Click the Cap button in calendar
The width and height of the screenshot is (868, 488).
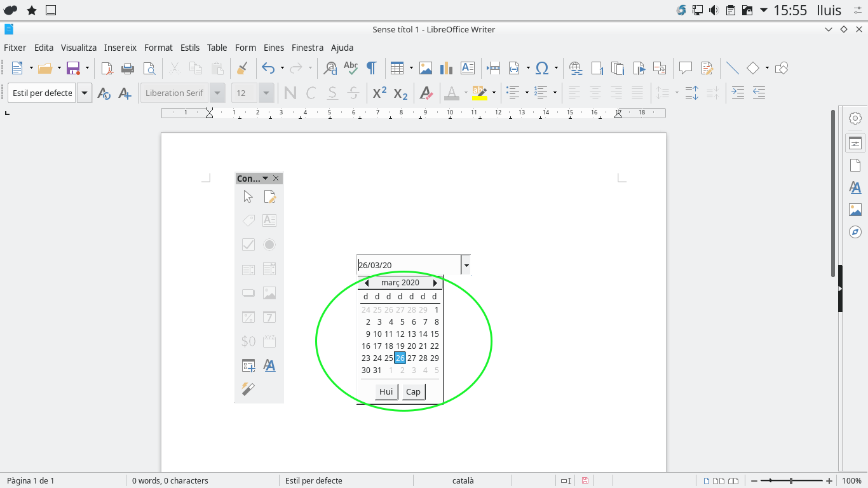tap(413, 391)
